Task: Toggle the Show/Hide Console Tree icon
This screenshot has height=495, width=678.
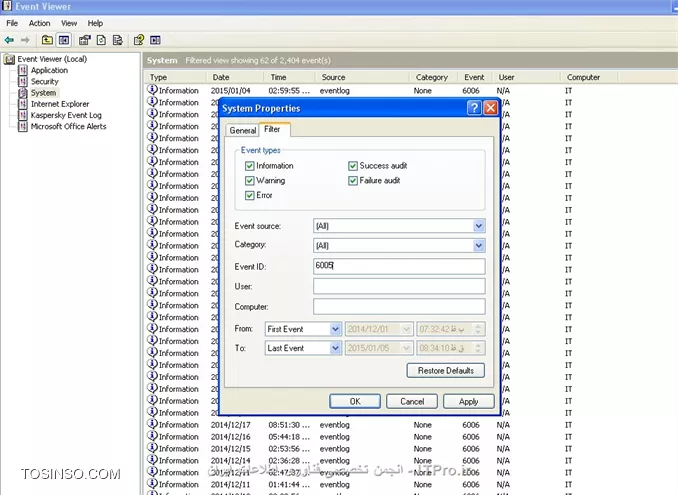Action: (x=64, y=40)
